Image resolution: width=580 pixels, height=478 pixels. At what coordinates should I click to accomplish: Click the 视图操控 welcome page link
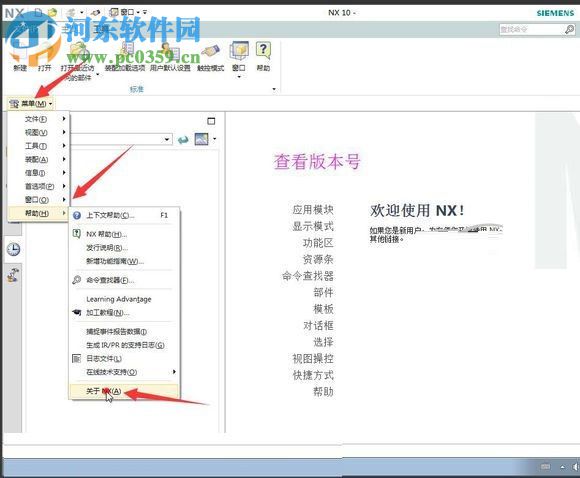[313, 358]
